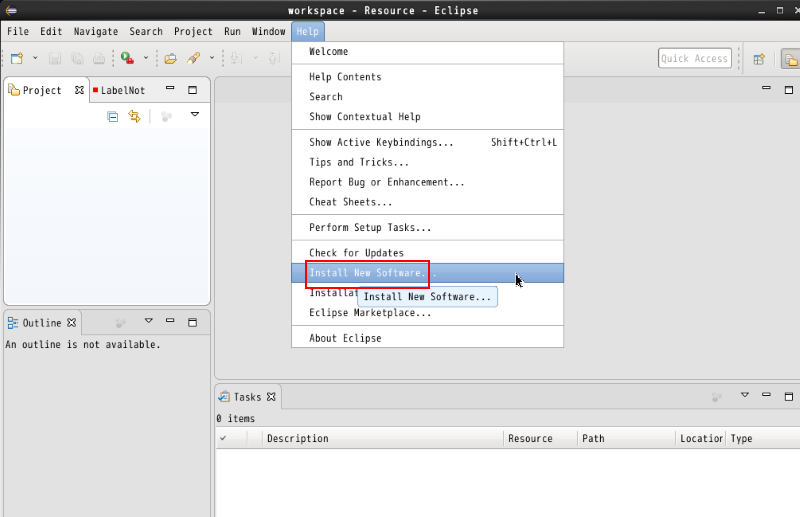The image size is (800, 517).
Task: Click the Previous Annotation toolbar icon
Action: click(x=274, y=58)
